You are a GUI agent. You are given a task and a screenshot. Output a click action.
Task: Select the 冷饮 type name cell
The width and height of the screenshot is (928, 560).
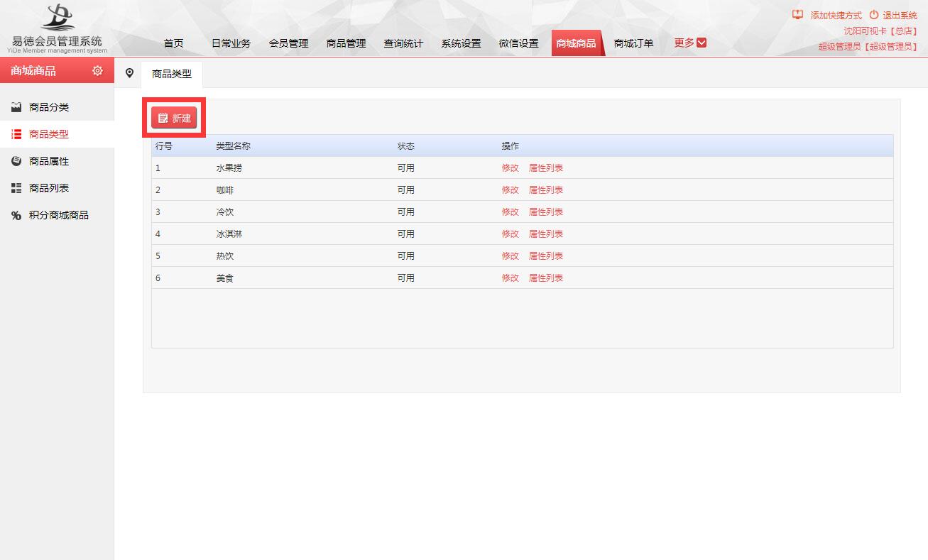pyautogui.click(x=224, y=212)
